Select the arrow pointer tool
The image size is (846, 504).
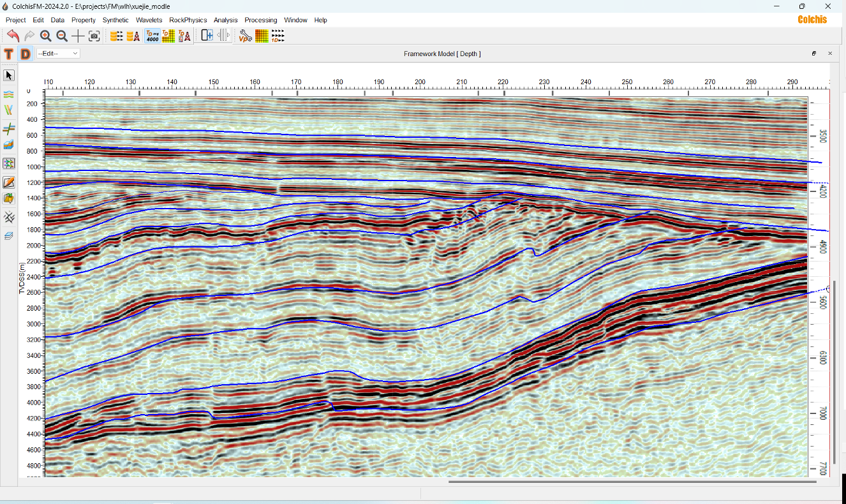(9, 75)
